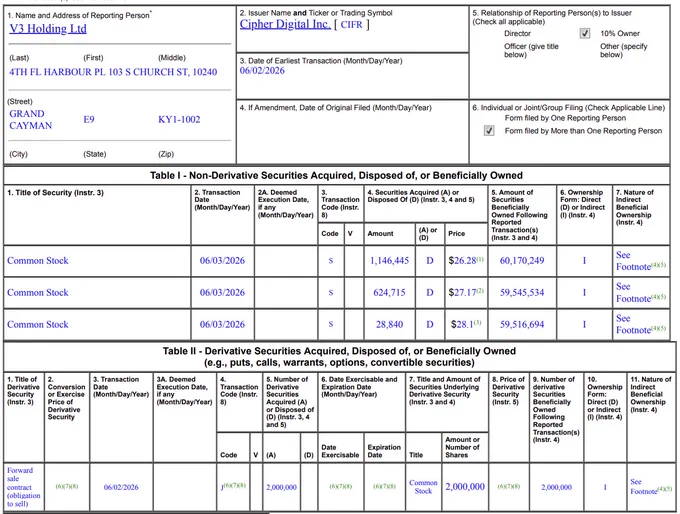
Task: Click the amount 624,715 in Table I
Action: [x=389, y=293]
